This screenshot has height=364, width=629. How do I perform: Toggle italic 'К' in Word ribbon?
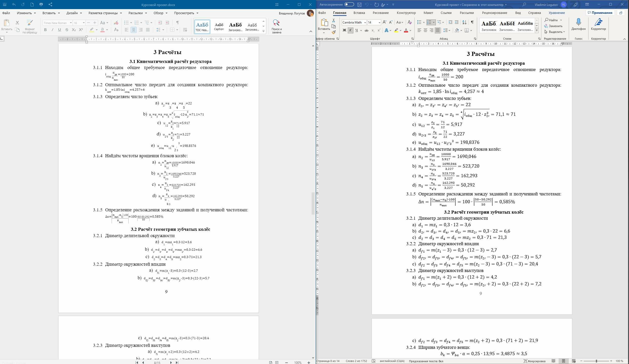[x=350, y=30]
